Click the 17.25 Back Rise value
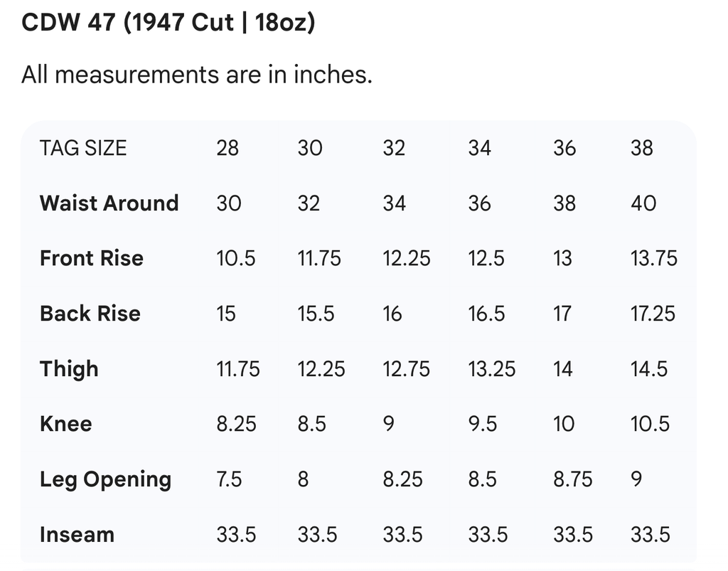Image resolution: width=728 pixels, height=571 pixels. point(653,314)
